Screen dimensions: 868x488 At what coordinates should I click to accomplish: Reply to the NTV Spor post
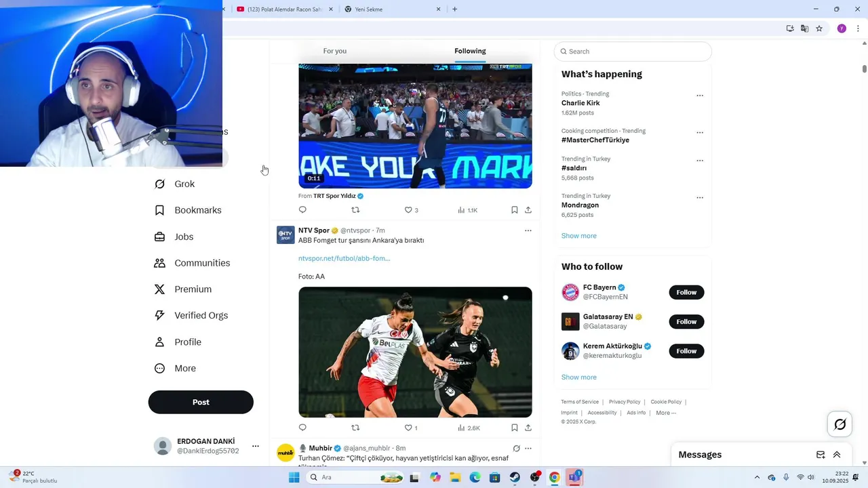302,428
